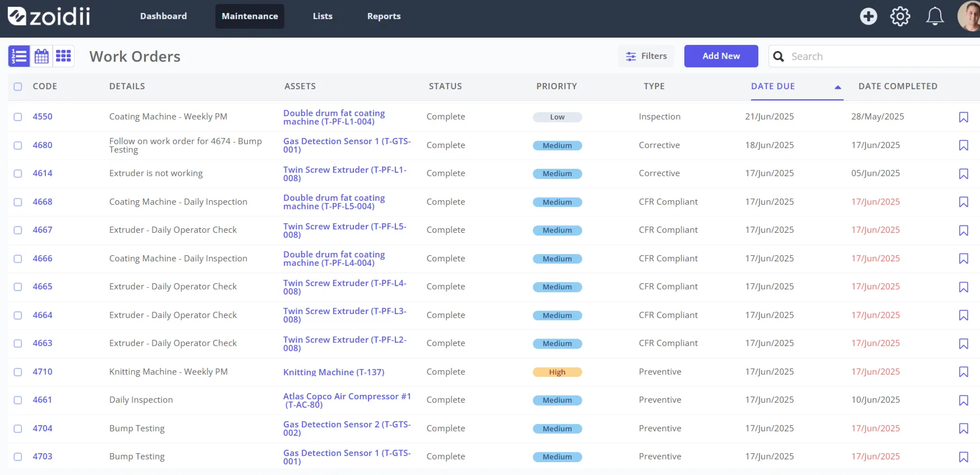Image resolution: width=980 pixels, height=475 pixels.
Task: Bookmark work order 4710
Action: coord(964,372)
